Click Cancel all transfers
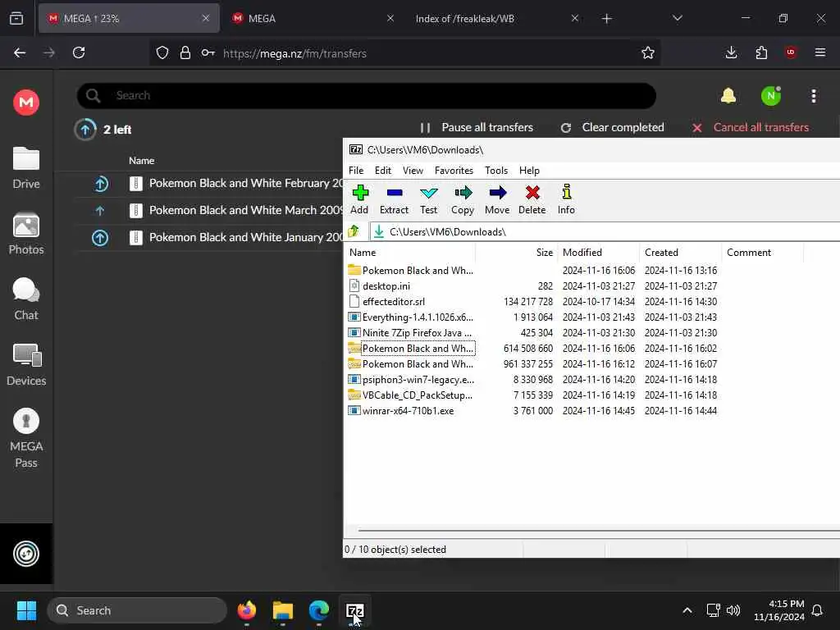Screen dimensions: 840x630 [751, 127]
